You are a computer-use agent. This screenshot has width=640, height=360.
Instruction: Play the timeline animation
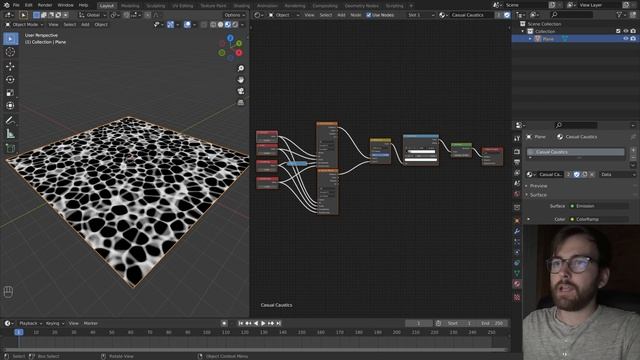click(x=263, y=323)
